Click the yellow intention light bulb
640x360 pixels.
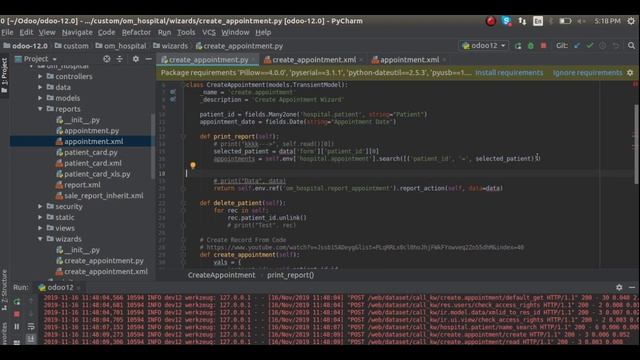193,165
